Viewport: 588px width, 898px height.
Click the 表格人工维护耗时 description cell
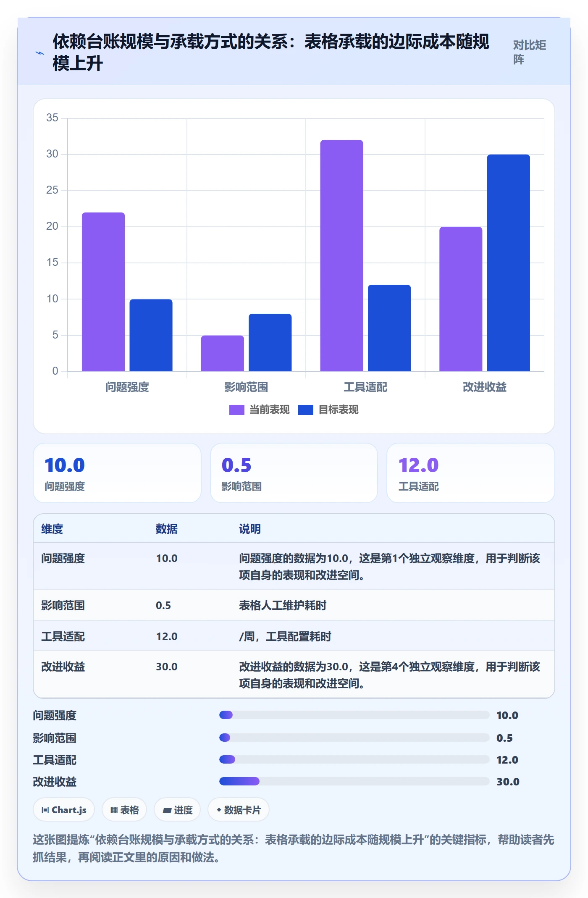tap(283, 605)
